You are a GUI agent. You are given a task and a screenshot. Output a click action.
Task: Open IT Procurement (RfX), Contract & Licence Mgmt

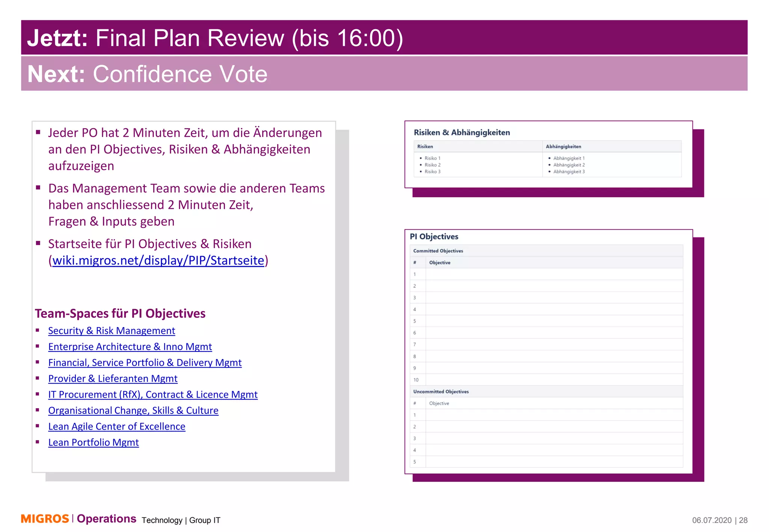tap(153, 395)
